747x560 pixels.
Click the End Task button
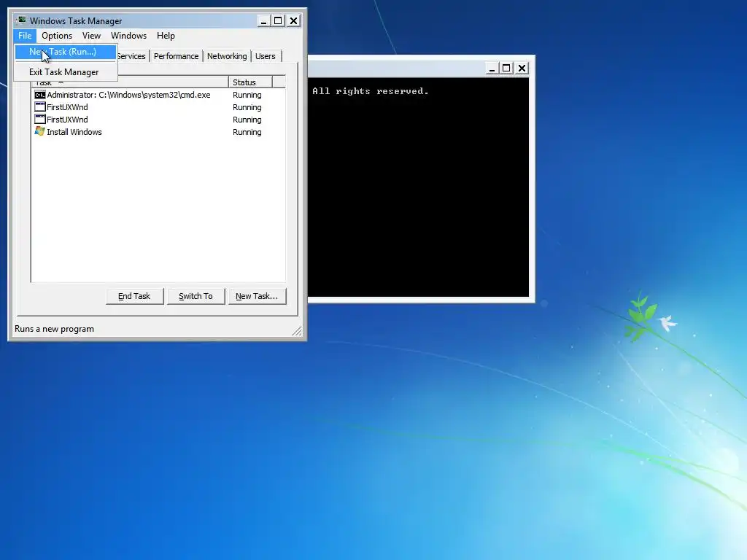pos(134,296)
